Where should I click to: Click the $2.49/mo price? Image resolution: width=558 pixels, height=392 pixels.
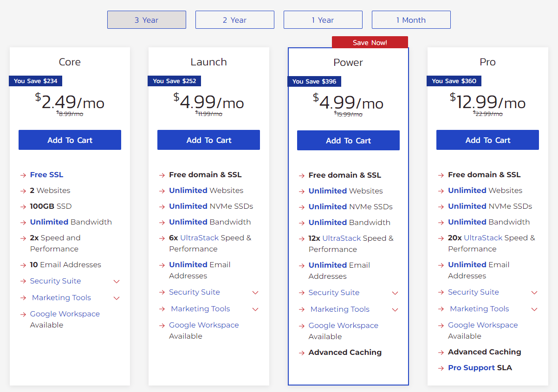click(70, 101)
